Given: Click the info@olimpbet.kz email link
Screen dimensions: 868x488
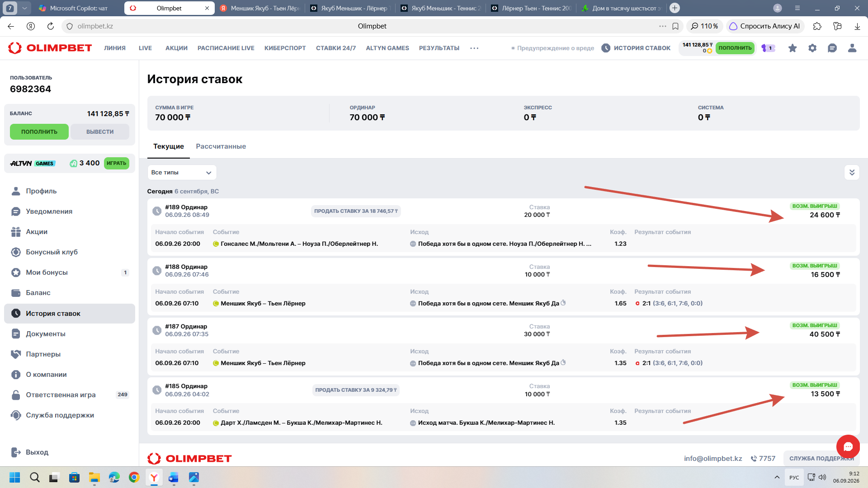Looking at the screenshot, I should (x=713, y=459).
